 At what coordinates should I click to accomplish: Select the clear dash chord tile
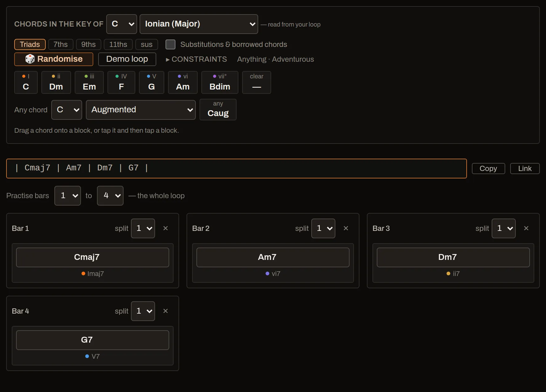(257, 82)
